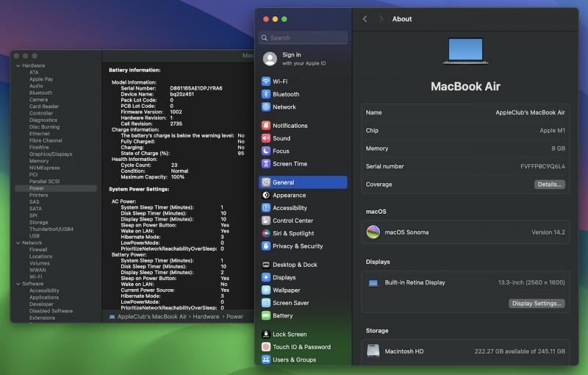
Task: Go back using the left chevron
Action: click(365, 19)
